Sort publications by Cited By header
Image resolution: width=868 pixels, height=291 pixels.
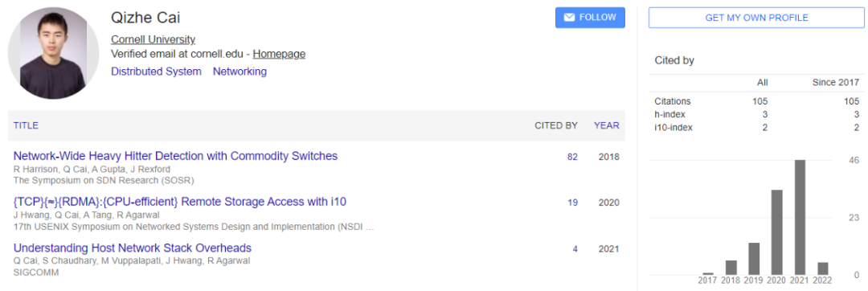click(556, 125)
